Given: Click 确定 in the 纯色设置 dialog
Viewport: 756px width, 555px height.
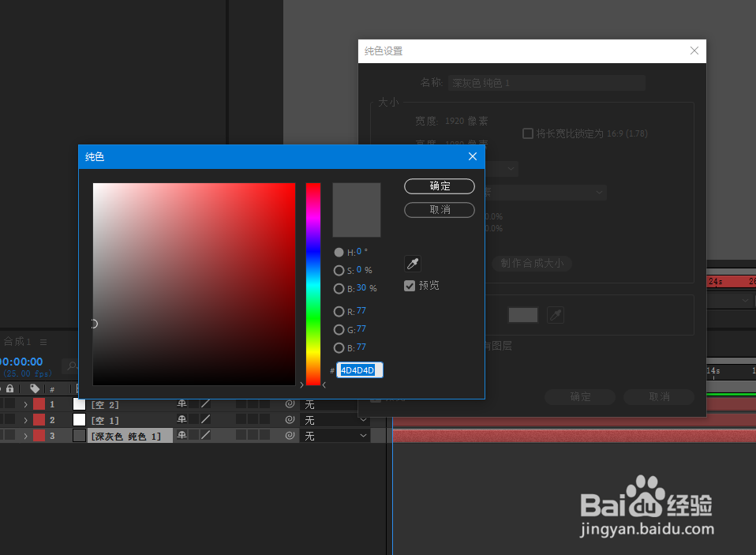Looking at the screenshot, I should pos(580,397).
